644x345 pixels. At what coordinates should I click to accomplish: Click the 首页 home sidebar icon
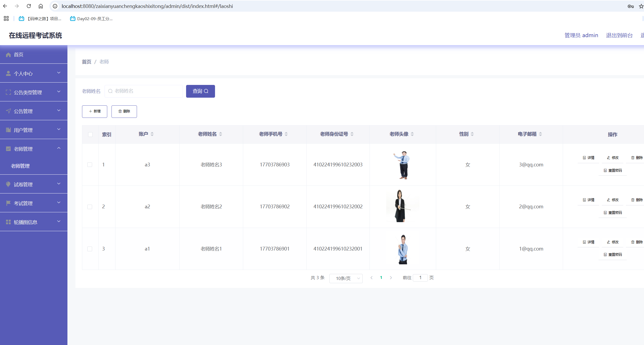[8, 55]
